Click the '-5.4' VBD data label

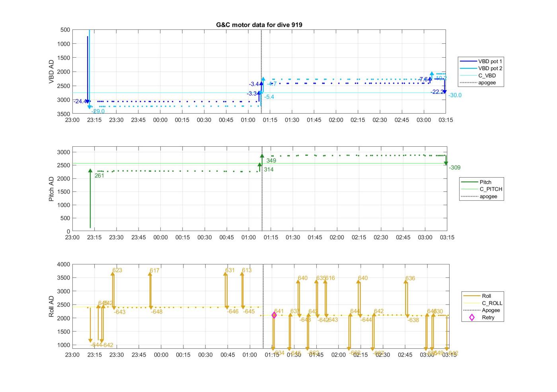[x=269, y=97]
